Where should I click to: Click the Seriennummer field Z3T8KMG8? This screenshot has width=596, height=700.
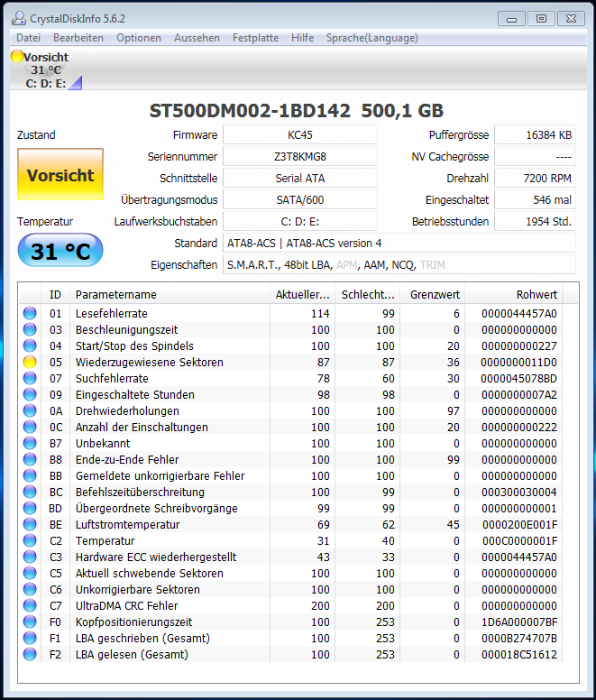pyautogui.click(x=300, y=157)
